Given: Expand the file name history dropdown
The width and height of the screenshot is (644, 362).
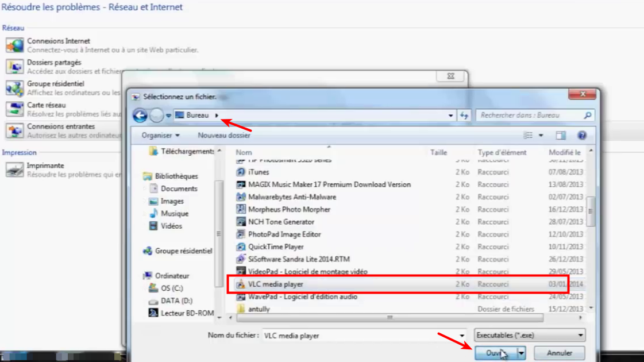Looking at the screenshot, I should point(462,336).
